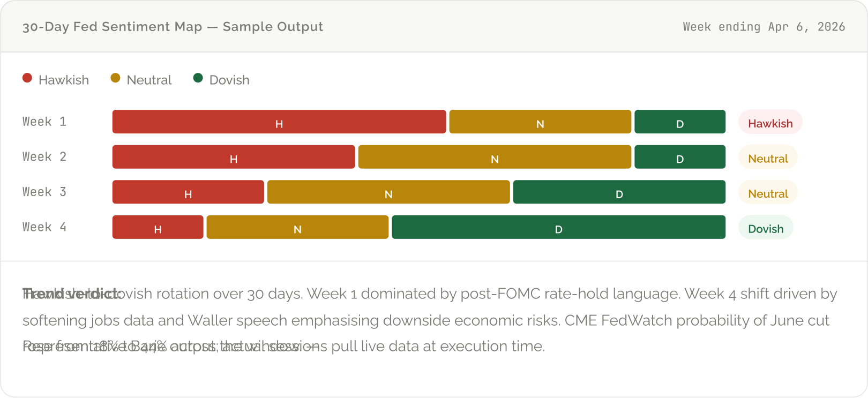Image resolution: width=868 pixels, height=398 pixels.
Task: Click the yellow Neutral legend dot
Action: tap(115, 78)
